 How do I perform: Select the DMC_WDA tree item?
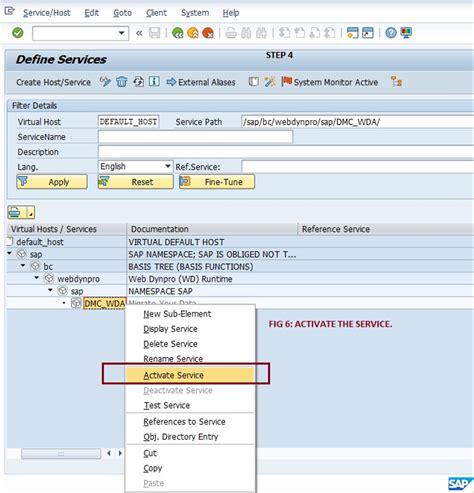(x=105, y=303)
